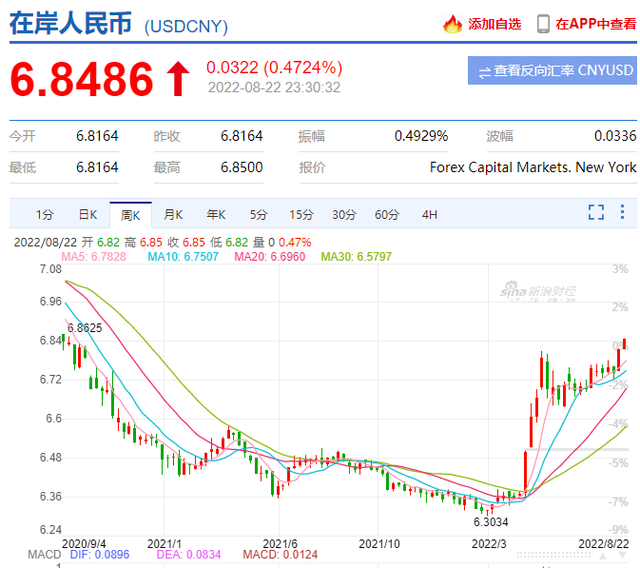640x568 pixels.
Task: Click the 添加自选 link
Action: coord(494,23)
